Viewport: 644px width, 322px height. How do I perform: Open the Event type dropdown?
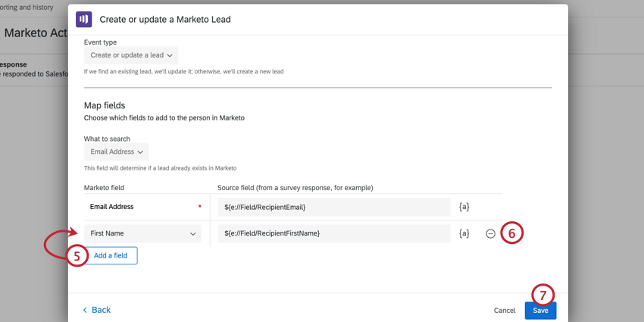coord(131,55)
